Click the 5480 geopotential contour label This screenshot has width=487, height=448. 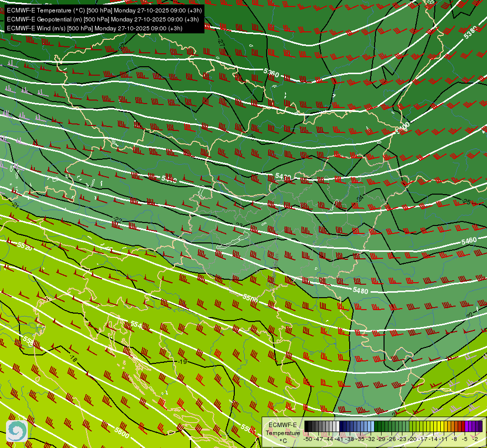(x=361, y=291)
